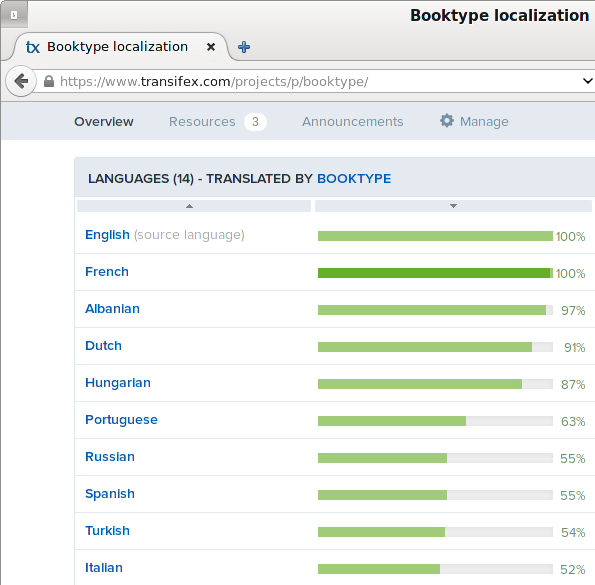Open the English source language link
The height and width of the screenshot is (585, 595).
click(x=107, y=234)
